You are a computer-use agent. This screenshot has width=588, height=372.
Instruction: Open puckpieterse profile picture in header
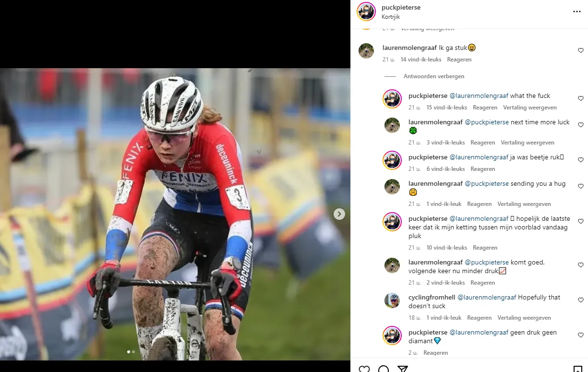click(366, 12)
